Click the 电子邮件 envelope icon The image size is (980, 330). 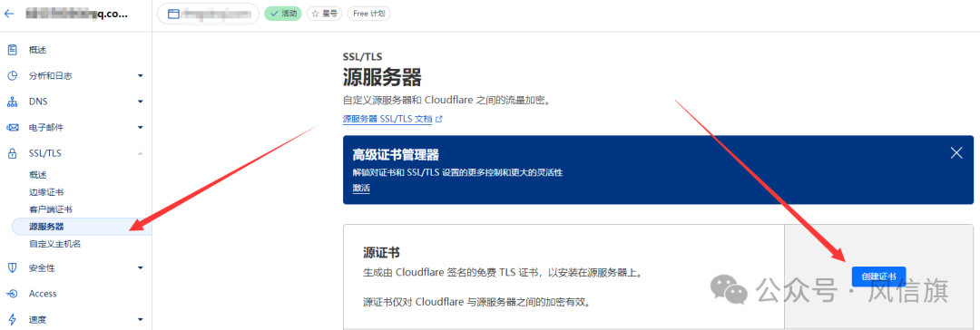click(12, 128)
